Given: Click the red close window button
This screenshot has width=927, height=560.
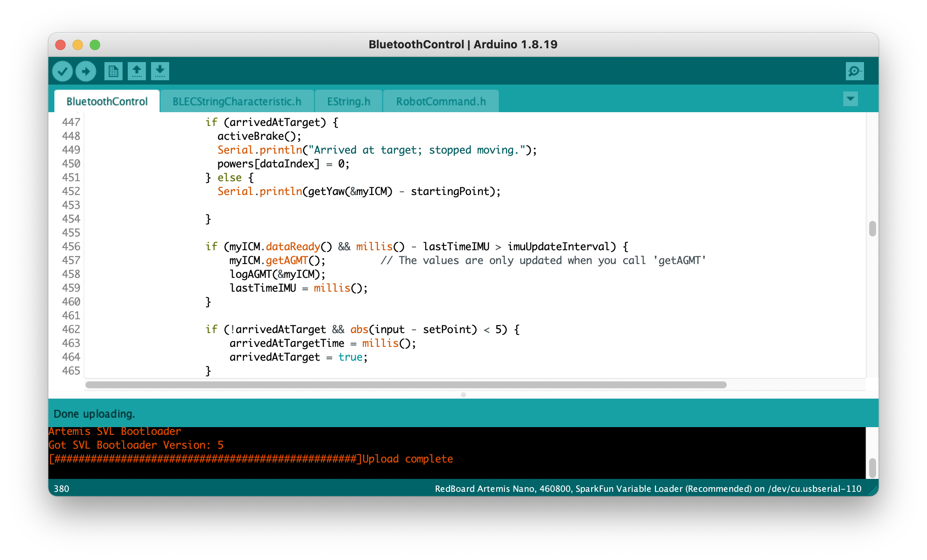Looking at the screenshot, I should point(60,45).
